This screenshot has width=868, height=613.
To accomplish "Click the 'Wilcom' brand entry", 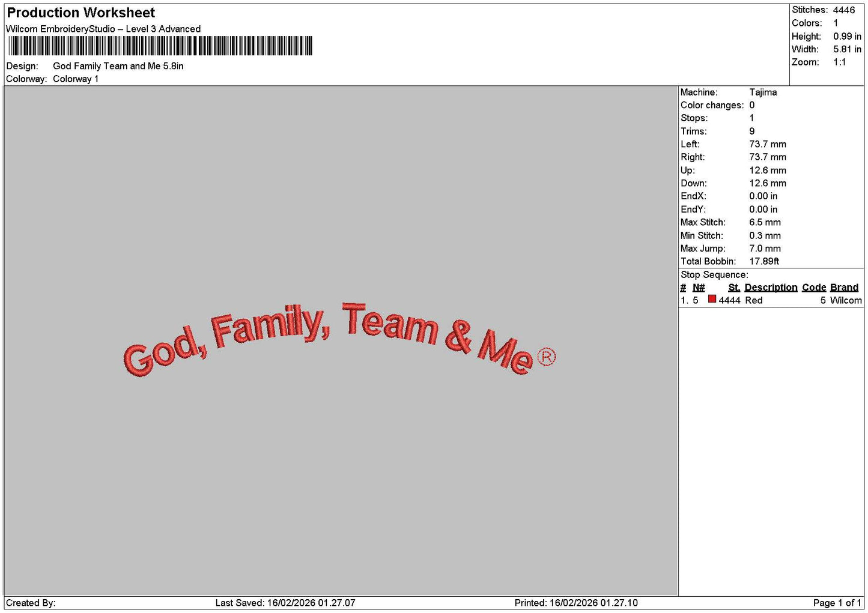I will click(x=846, y=300).
